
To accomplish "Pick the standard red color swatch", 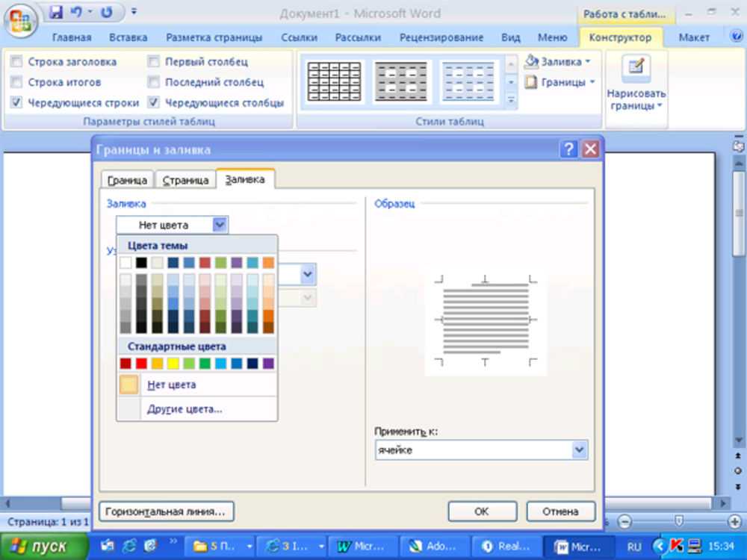I will (141, 364).
